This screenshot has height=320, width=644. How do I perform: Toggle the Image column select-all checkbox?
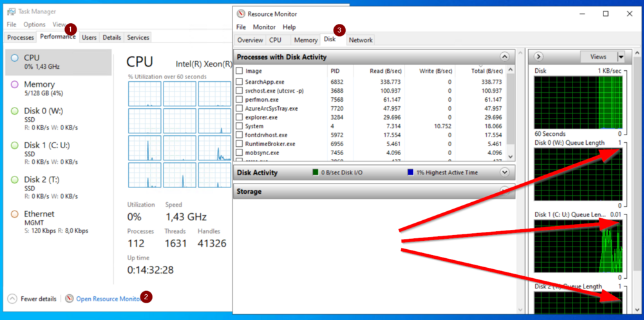tap(240, 71)
